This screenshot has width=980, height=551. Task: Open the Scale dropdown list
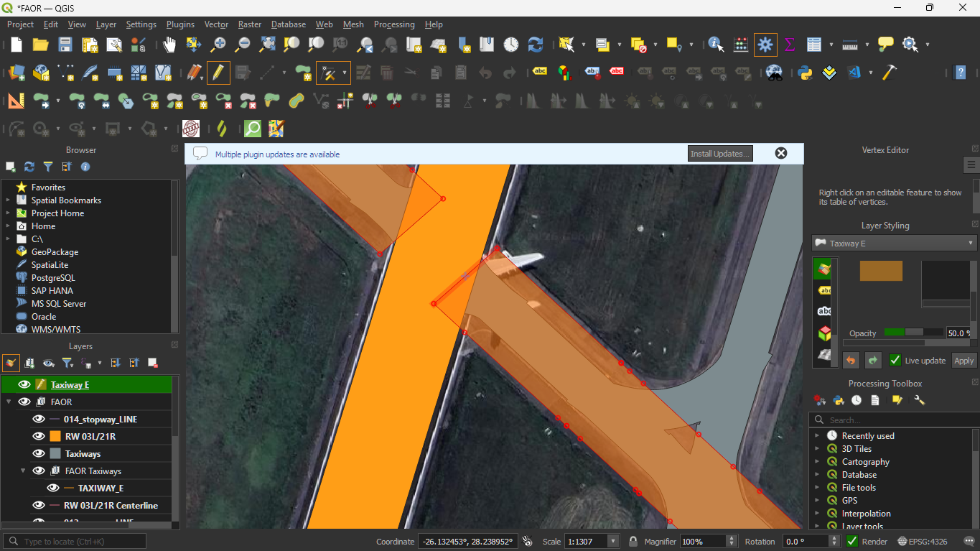coord(612,542)
